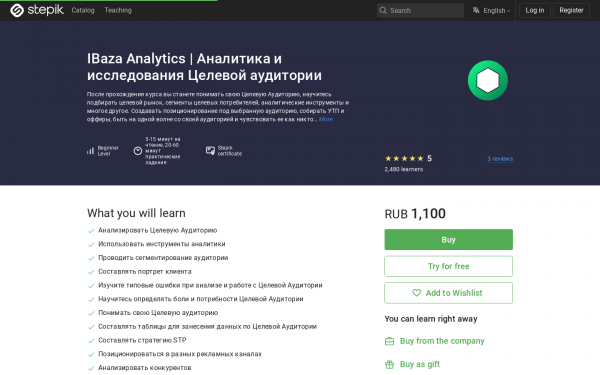Expand description with the More link
Viewport: 600px width, 375px height.
(326, 119)
